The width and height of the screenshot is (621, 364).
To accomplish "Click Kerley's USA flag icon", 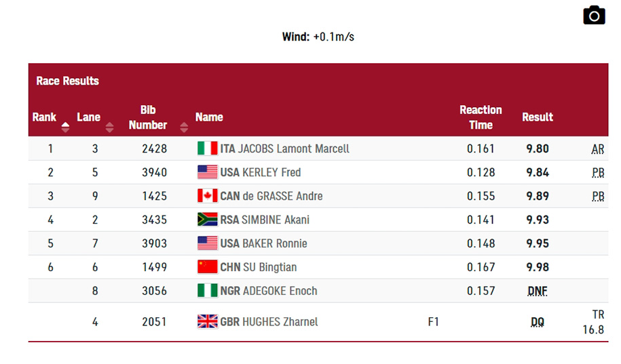I will 208,172.
